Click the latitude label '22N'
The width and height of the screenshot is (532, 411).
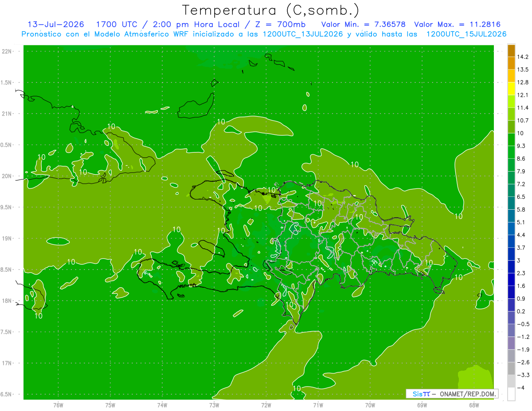pos(7,51)
